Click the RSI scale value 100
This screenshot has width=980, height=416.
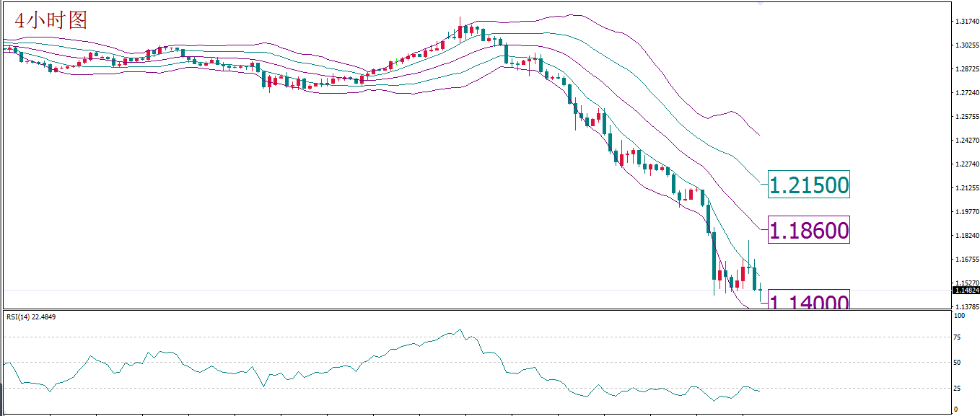[x=959, y=316]
